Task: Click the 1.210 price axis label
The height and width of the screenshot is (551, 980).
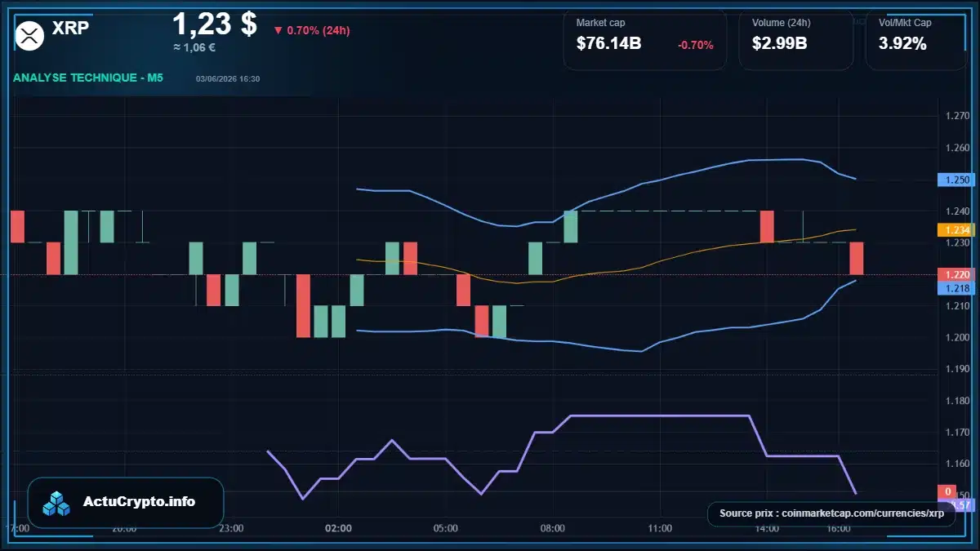Action: pyautogui.click(x=956, y=306)
